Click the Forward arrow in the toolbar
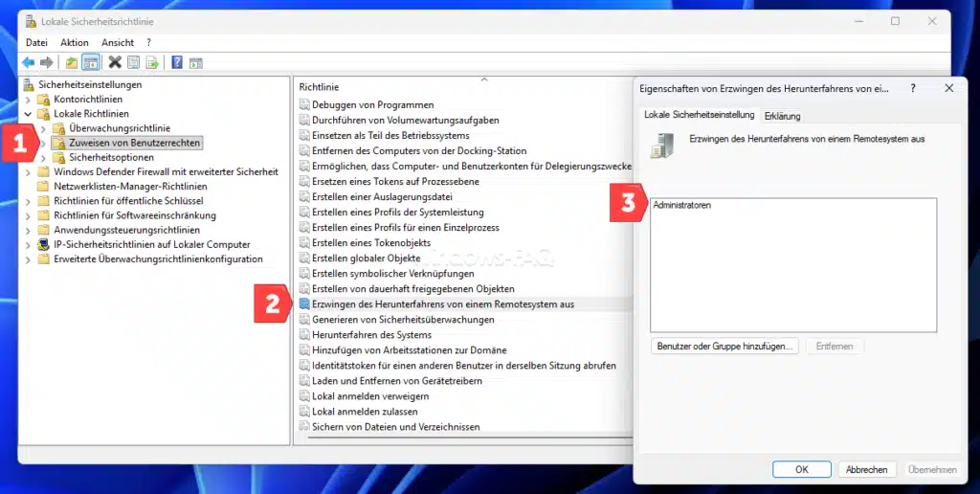Screen dimensions: 980x494 click(46, 62)
